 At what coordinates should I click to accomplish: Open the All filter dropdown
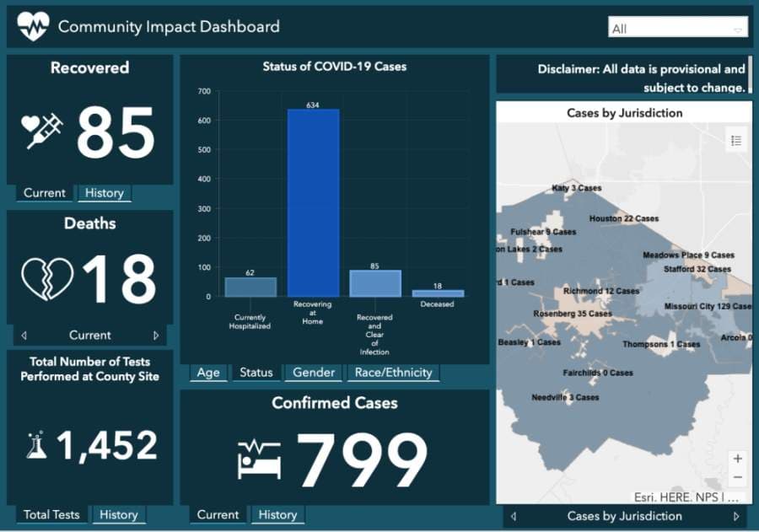[x=678, y=28]
